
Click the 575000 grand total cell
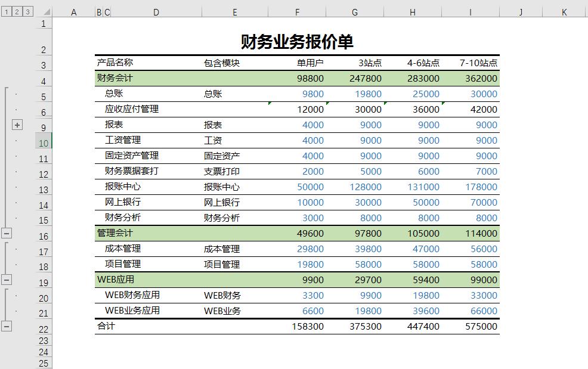click(x=480, y=327)
